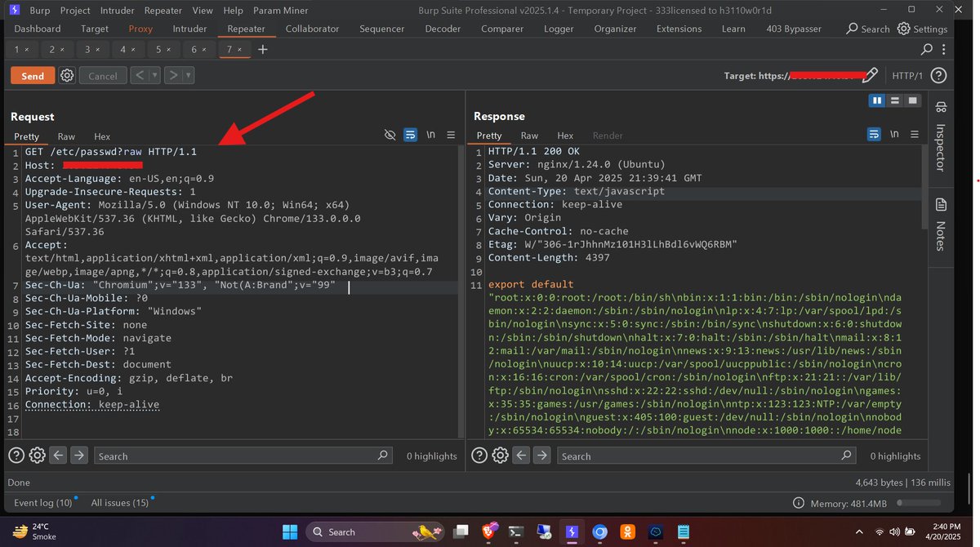Go to next Response search match
Viewport: 980px width, 547px height.
point(542,456)
